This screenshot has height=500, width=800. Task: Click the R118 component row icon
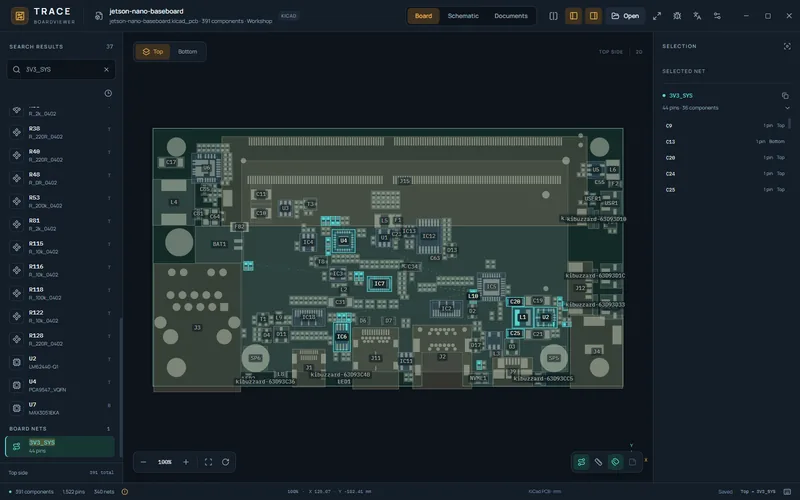click(x=17, y=293)
